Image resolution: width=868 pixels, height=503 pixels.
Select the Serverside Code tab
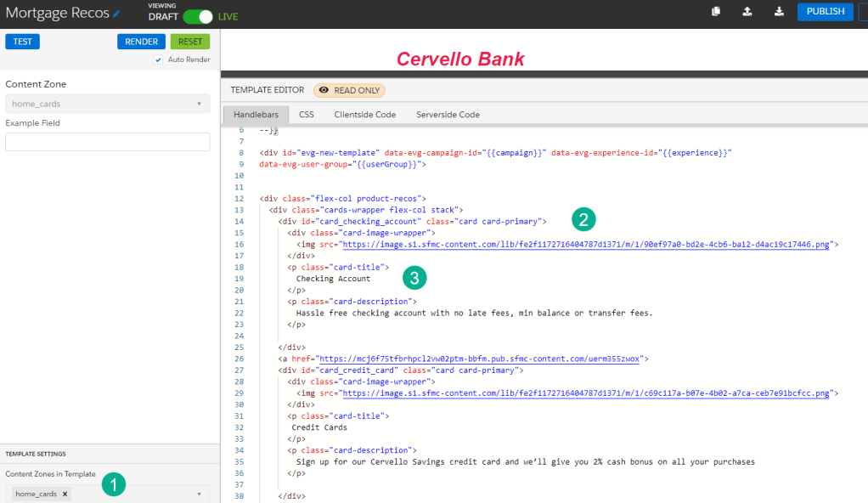(448, 115)
